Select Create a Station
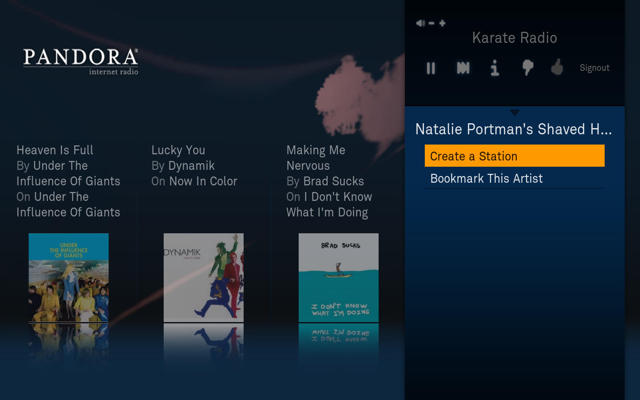The image size is (640, 400). tap(514, 156)
